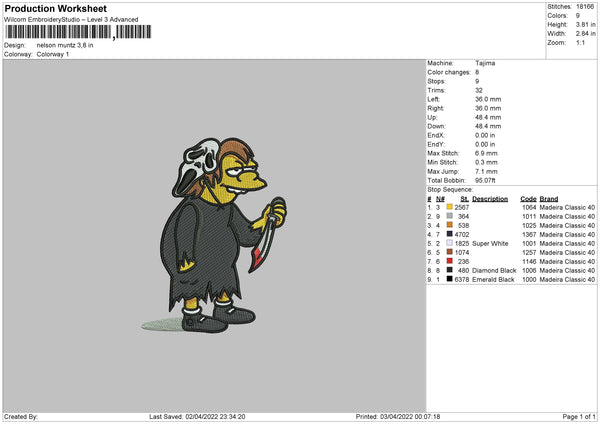
Task: Click the Left label in machine info
Action: coord(433,99)
